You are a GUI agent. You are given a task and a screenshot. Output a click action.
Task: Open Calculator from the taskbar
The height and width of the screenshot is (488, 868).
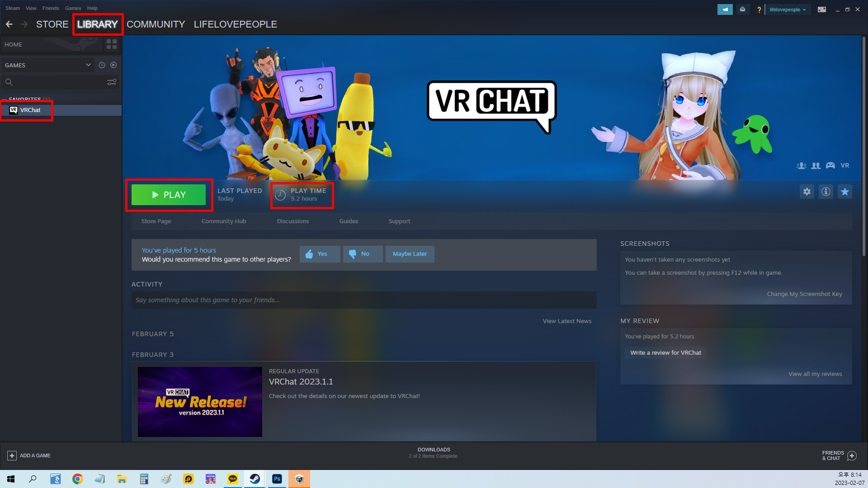pos(144,479)
